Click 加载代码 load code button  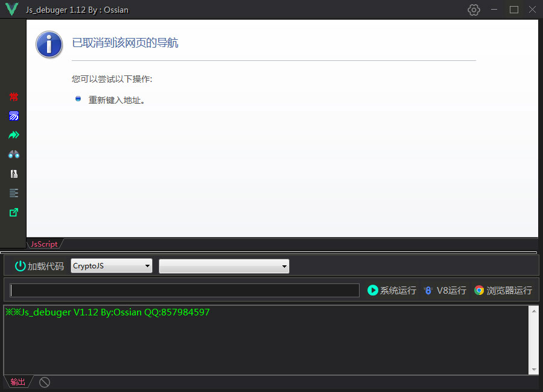[39, 266]
